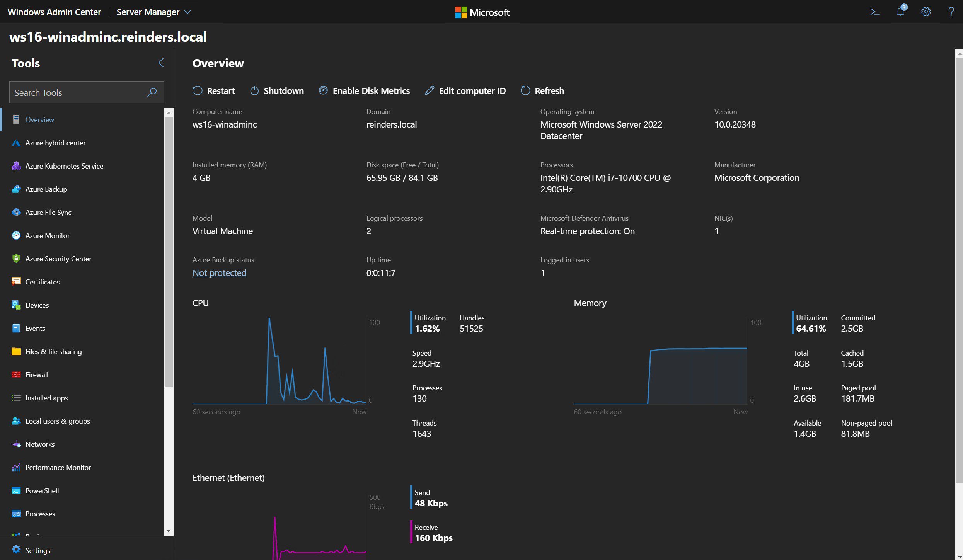
Task: Click the Events icon
Action: coord(16,328)
